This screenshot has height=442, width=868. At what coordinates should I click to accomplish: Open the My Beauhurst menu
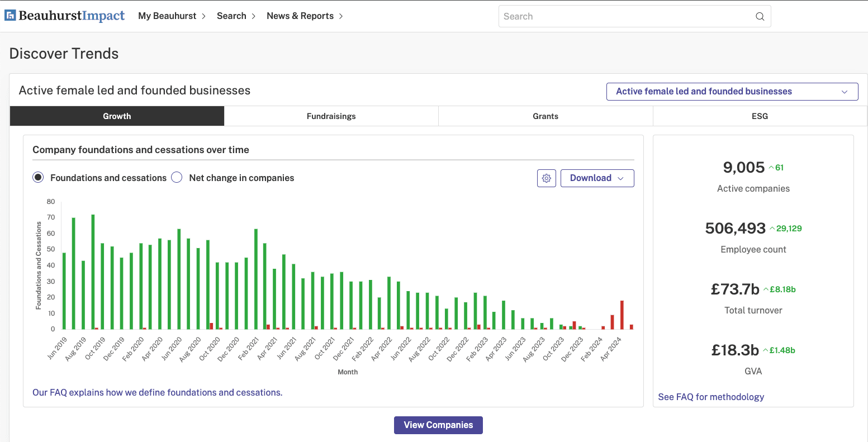[x=172, y=16]
